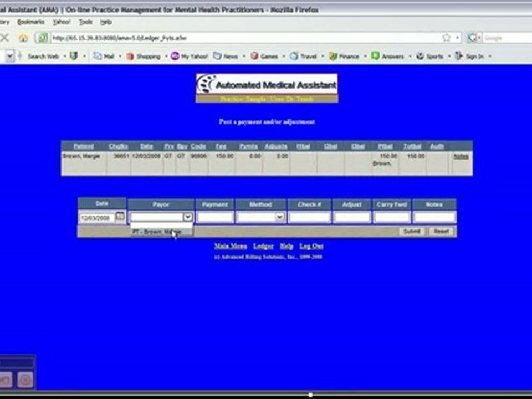Click into the Adjust input field
532x399 pixels.
click(352, 217)
